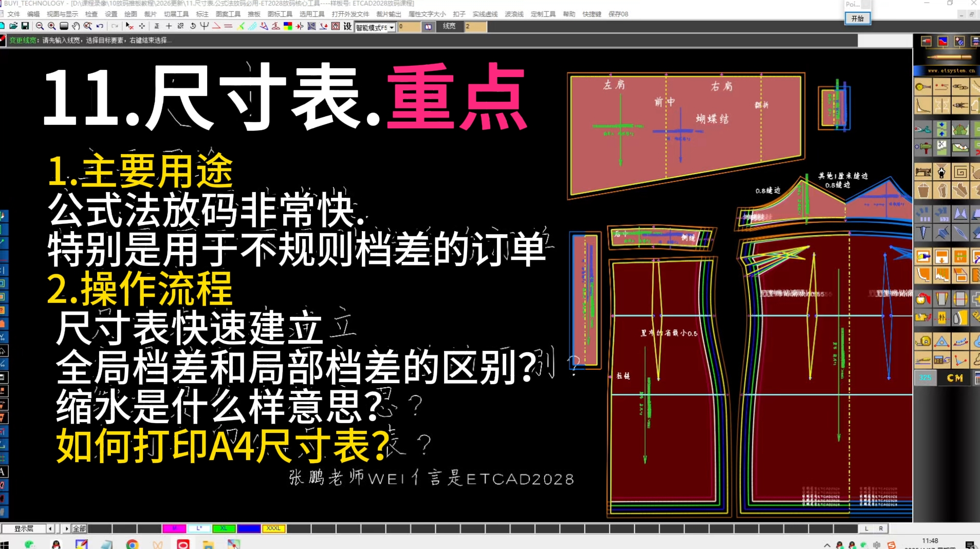Toggle the L* size highlight button
Image resolution: width=980 pixels, height=549 pixels.
[199, 528]
